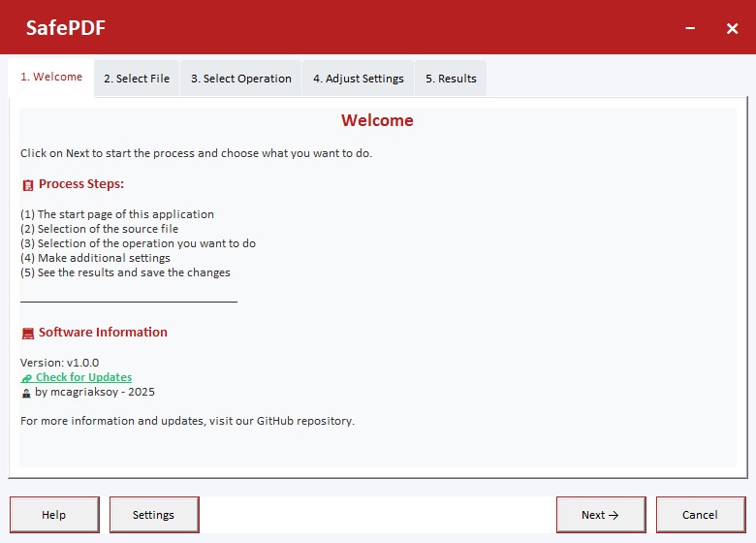Switch to the 1. Welcome tab
The image size is (756, 543).
51,78
